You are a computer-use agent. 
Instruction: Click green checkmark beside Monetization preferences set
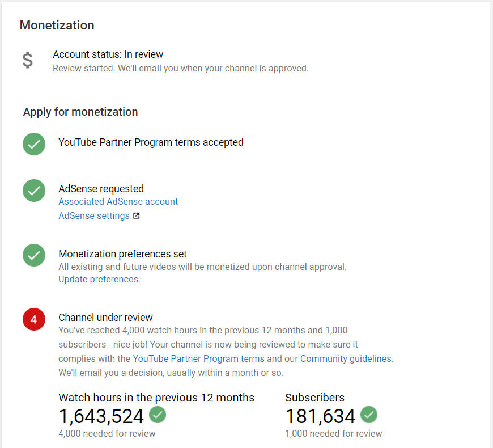point(34,255)
